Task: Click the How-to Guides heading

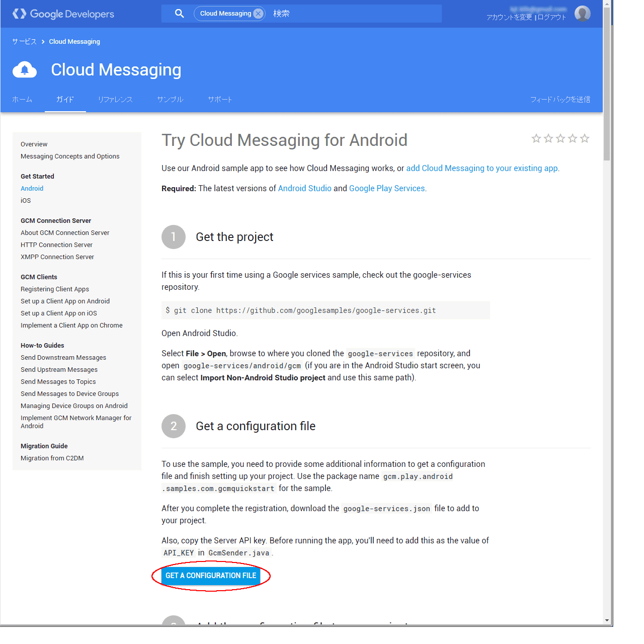Action: [43, 346]
